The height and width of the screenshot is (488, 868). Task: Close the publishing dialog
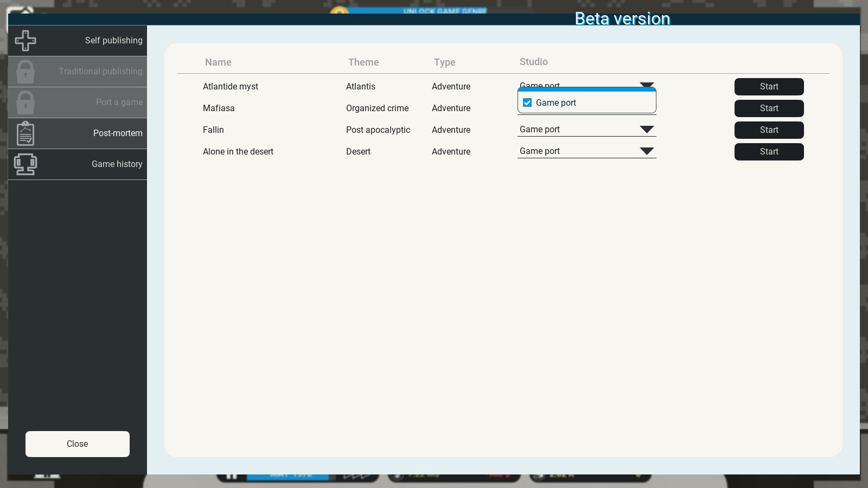pyautogui.click(x=78, y=444)
